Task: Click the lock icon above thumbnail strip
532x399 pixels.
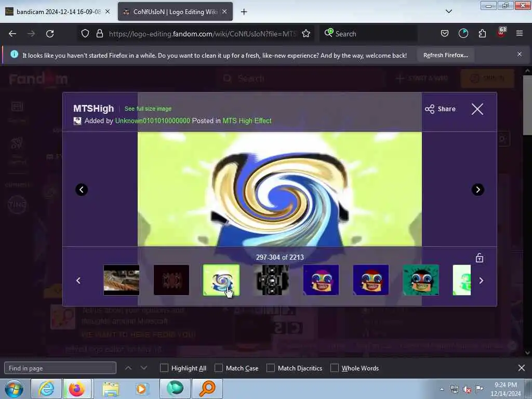Action: (480, 258)
